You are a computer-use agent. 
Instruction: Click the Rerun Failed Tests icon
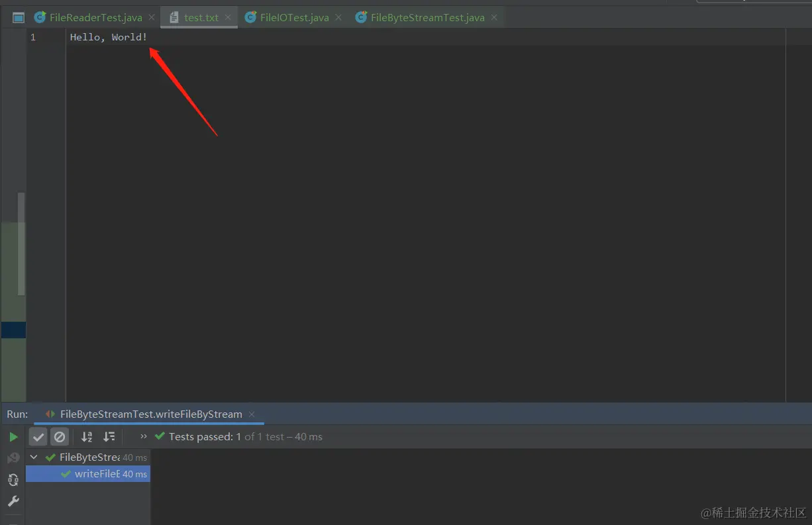pos(13,458)
